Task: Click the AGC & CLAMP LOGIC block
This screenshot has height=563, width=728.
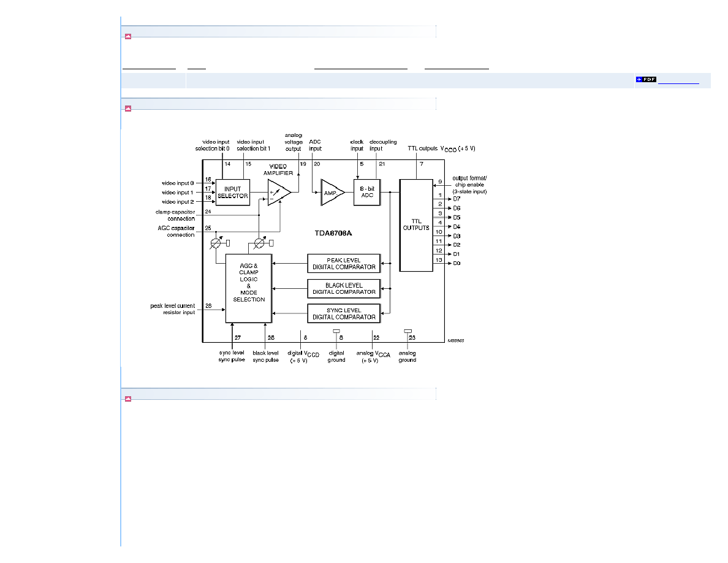Action: [248, 288]
